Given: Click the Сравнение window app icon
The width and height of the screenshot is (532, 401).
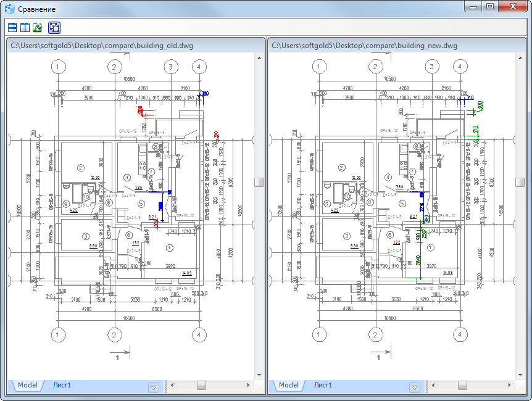Looking at the screenshot, I should click(x=10, y=9).
